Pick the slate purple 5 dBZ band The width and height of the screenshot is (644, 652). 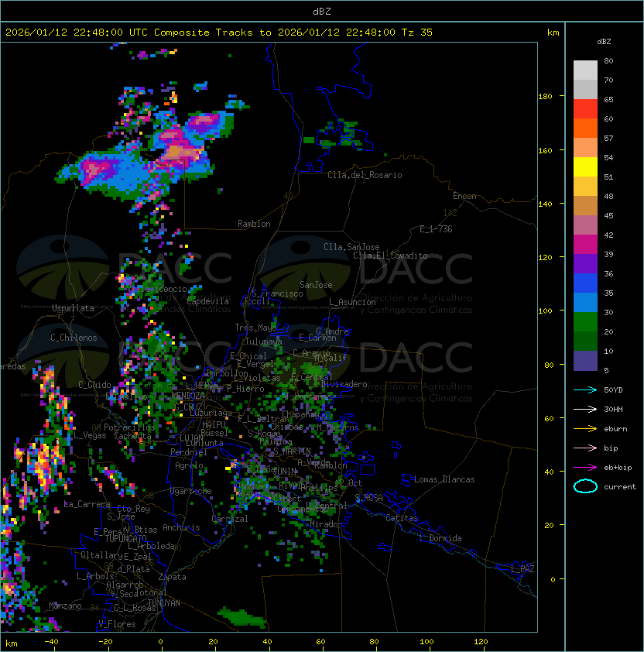(585, 361)
